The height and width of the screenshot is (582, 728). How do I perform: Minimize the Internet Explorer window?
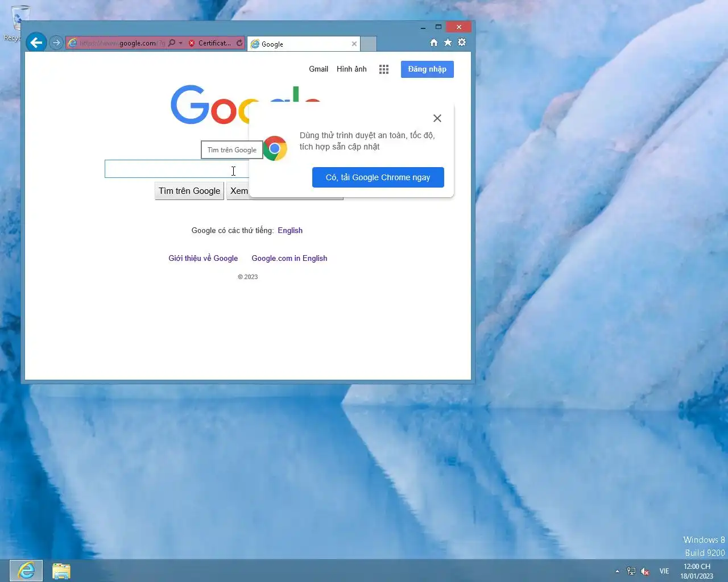pos(423,27)
